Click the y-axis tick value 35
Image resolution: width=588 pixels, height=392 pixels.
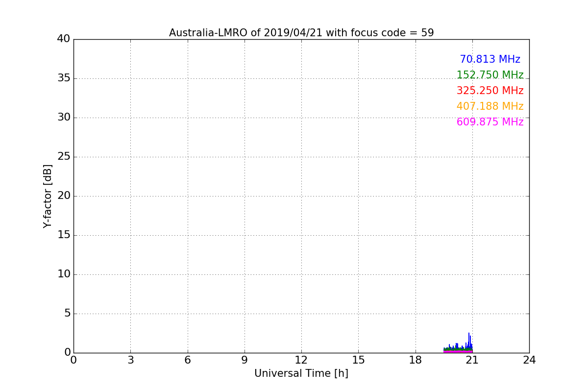(64, 78)
